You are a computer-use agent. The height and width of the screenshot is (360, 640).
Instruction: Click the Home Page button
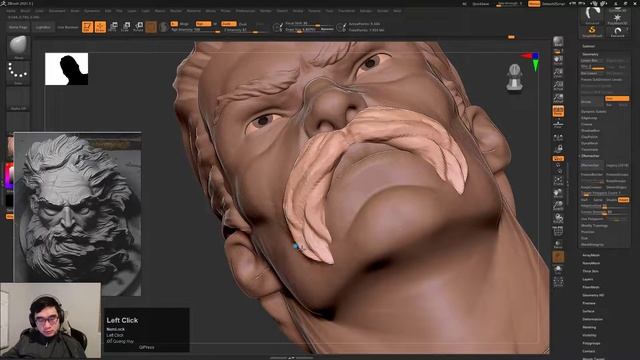point(18,27)
